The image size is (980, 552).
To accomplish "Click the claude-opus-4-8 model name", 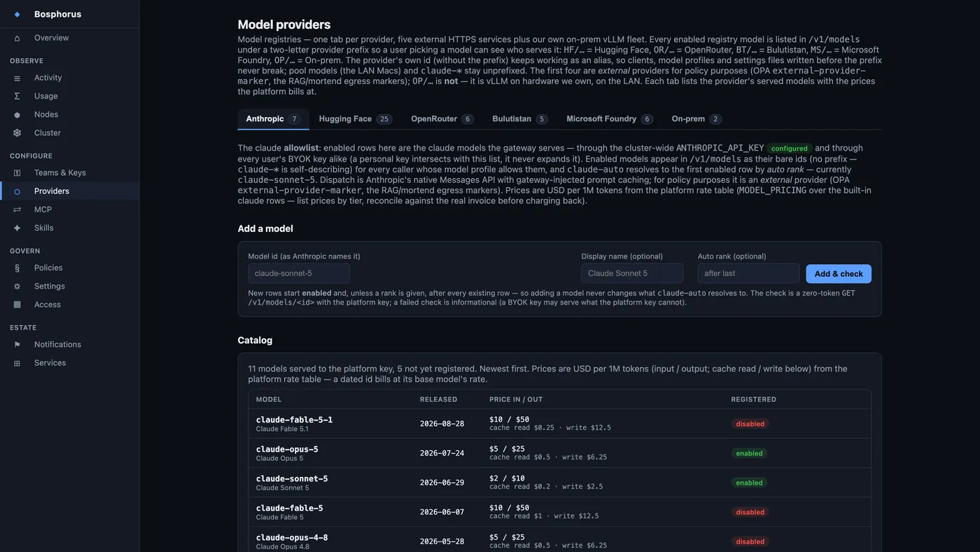I will coord(292,537).
